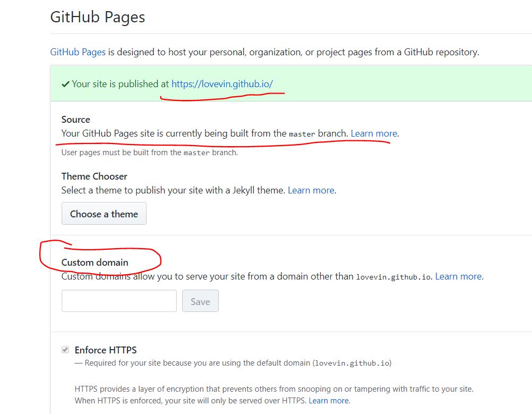Click the GitHub Pages page heading
This screenshot has height=414, width=532.
click(98, 17)
